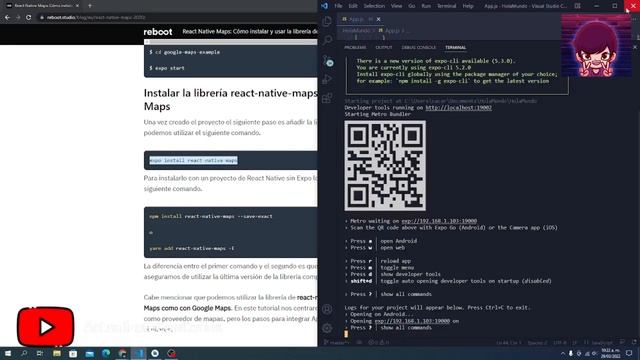Image resolution: width=640 pixels, height=360 pixels.
Task: Open the Explorer view in VS Code
Action: [x=327, y=21]
